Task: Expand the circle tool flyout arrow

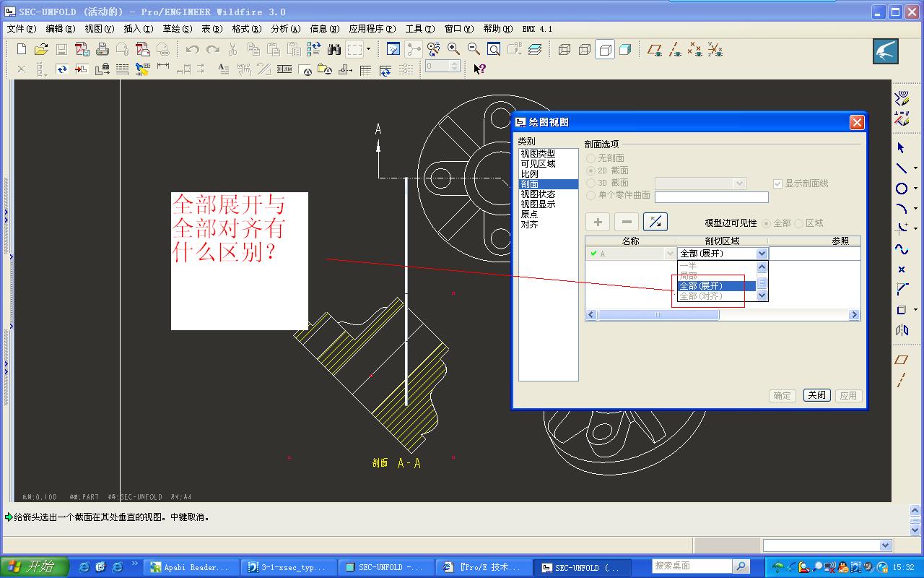Action: coord(915,189)
